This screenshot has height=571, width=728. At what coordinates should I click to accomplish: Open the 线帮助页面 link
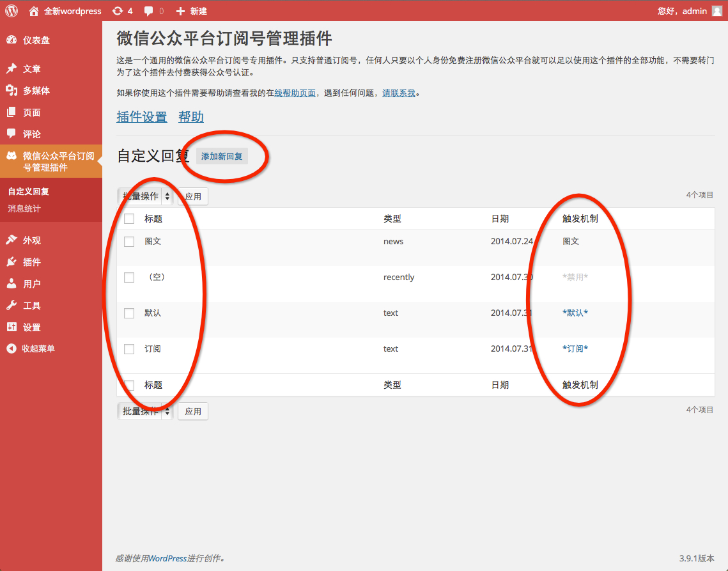pyautogui.click(x=295, y=93)
